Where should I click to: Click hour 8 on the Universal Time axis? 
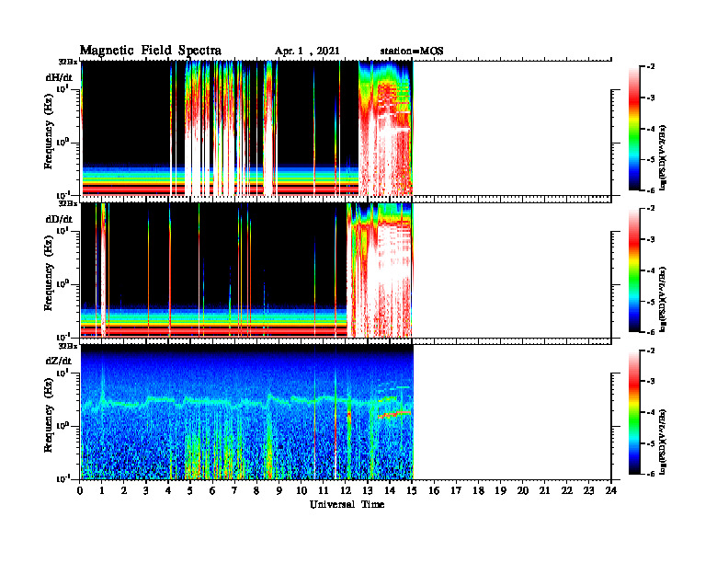[256, 490]
